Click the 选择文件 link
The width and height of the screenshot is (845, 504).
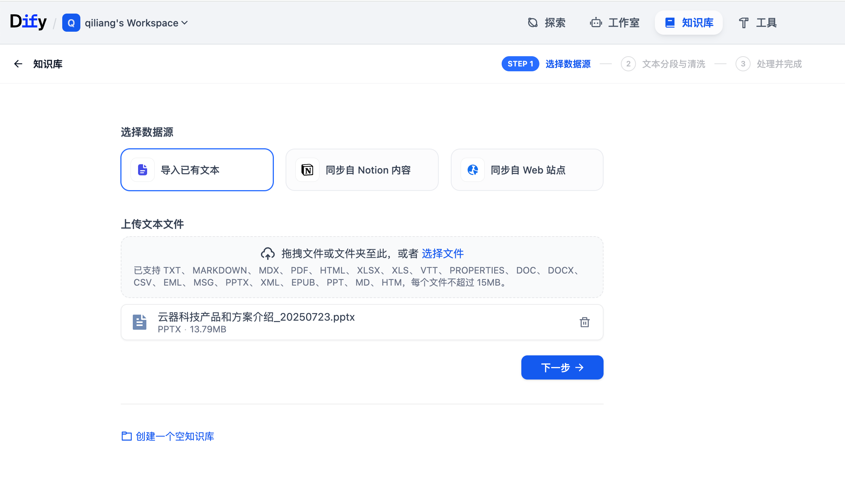442,254
